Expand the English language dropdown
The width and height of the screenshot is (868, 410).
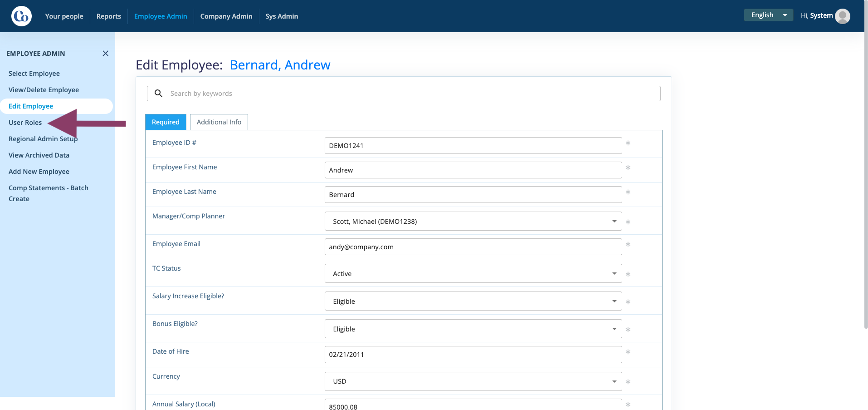click(x=768, y=15)
